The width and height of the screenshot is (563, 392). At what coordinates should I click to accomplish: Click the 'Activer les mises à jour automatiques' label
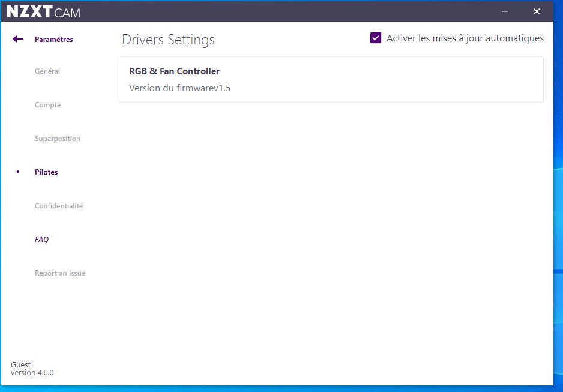tap(465, 38)
